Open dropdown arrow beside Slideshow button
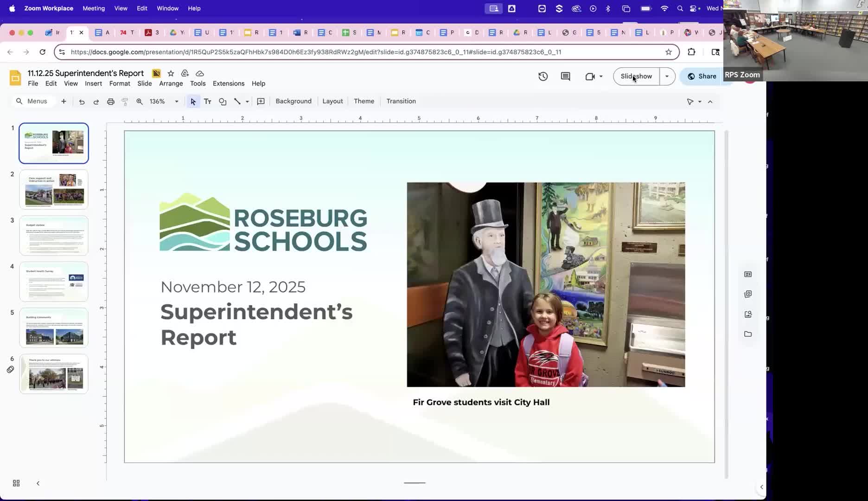The image size is (868, 501). click(x=667, y=77)
